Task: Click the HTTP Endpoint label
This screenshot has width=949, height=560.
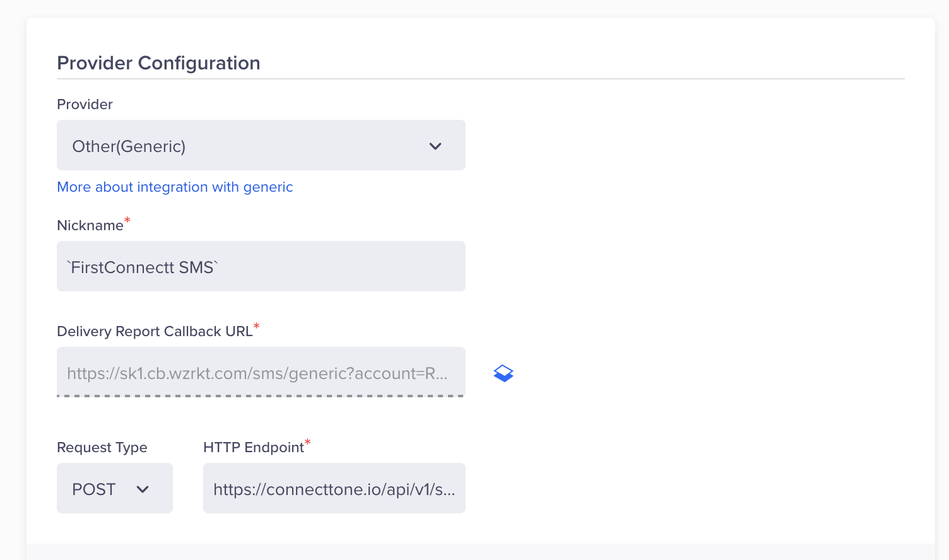Action: 254,447
